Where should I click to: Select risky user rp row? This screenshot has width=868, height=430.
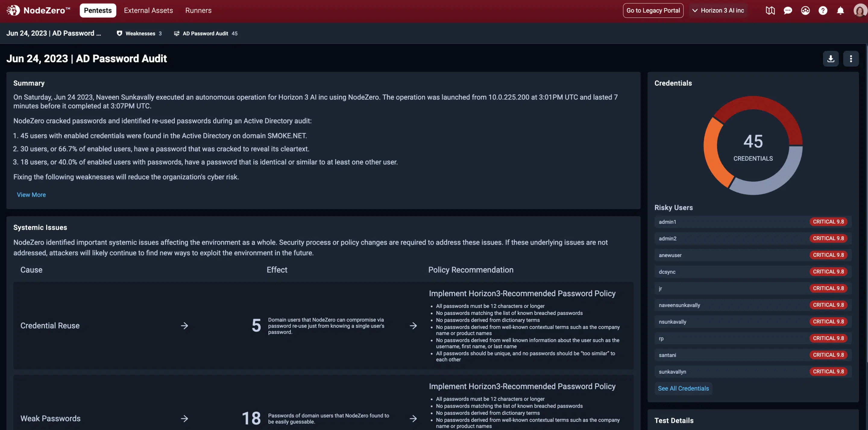click(x=753, y=338)
